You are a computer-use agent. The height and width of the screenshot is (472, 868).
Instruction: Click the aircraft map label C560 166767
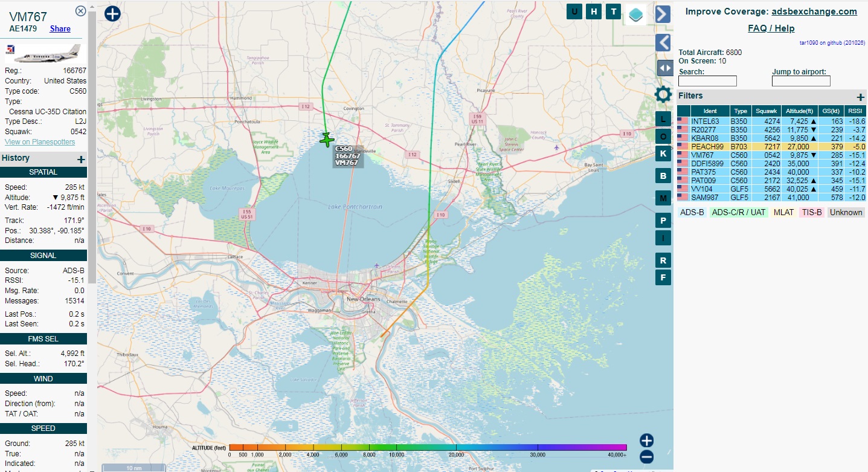pos(348,155)
